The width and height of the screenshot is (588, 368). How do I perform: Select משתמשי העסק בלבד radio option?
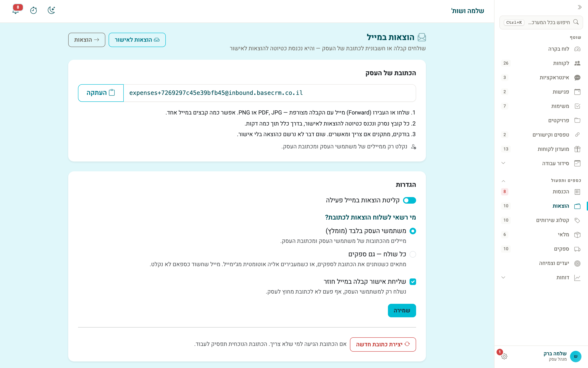point(413,231)
